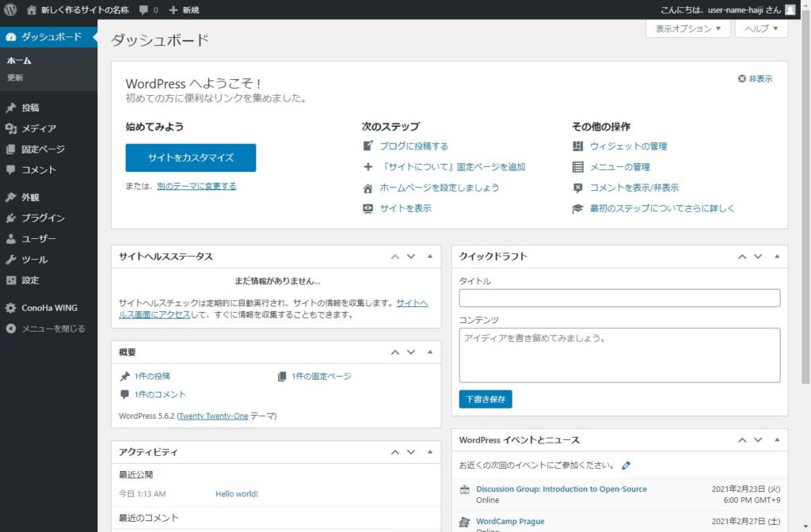The image size is (811, 532).
Task: Click the home icon beside ホームページを設定
Action: tap(367, 188)
